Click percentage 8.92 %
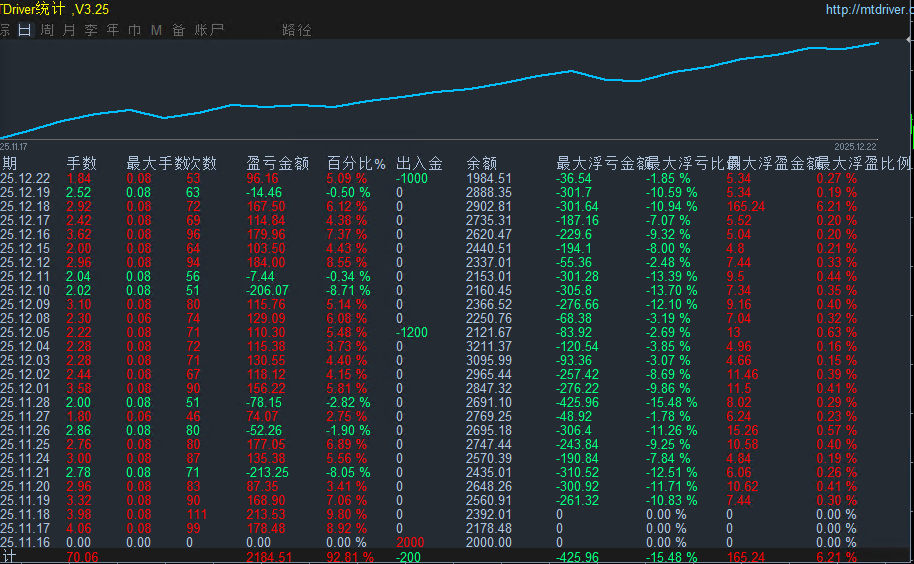The height and width of the screenshot is (564, 914). click(346, 528)
